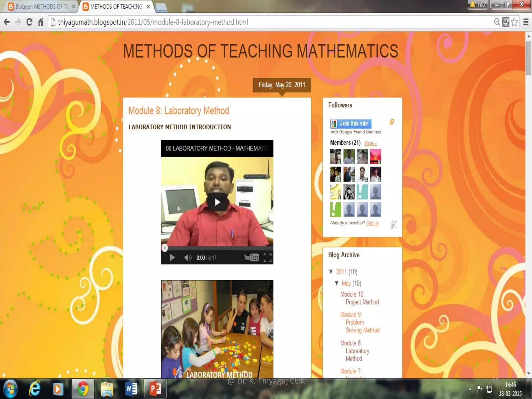
Task: Click the Module 8: Laboratory Method post title
Action: pos(179,111)
